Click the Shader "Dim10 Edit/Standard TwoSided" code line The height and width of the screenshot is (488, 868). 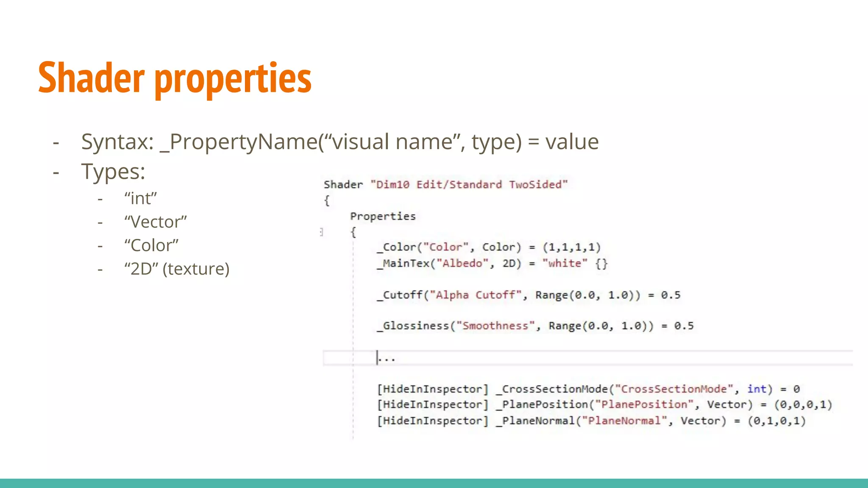pos(445,185)
